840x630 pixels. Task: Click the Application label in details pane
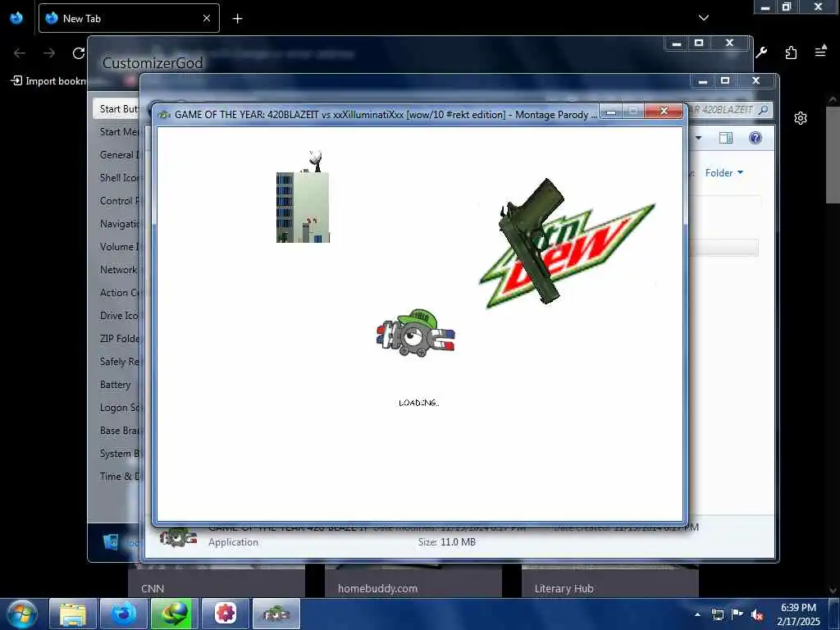(233, 542)
